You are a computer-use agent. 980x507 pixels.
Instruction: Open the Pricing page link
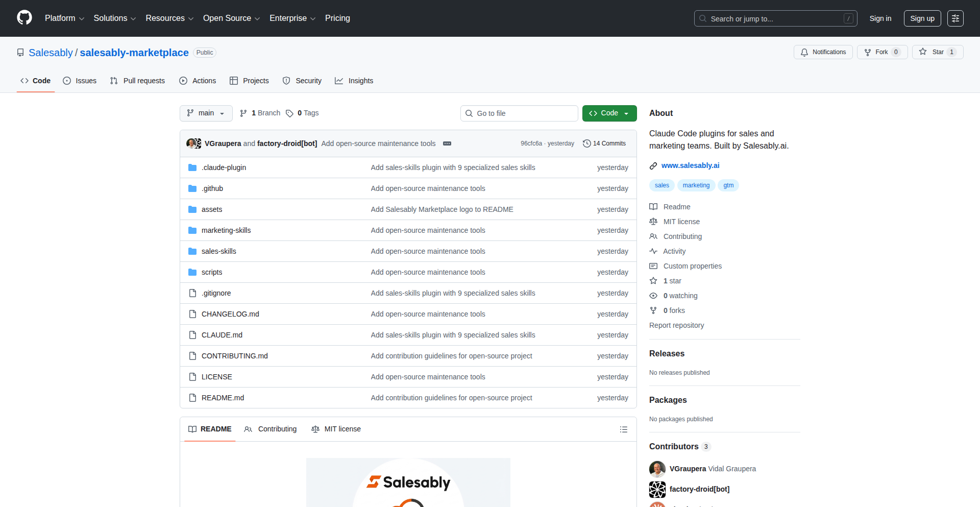(x=337, y=18)
